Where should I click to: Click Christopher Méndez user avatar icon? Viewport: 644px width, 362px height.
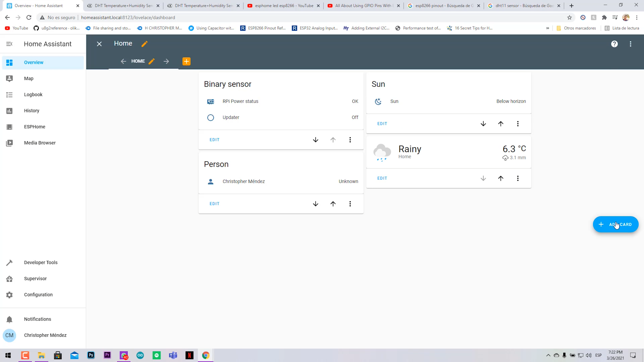[9, 335]
